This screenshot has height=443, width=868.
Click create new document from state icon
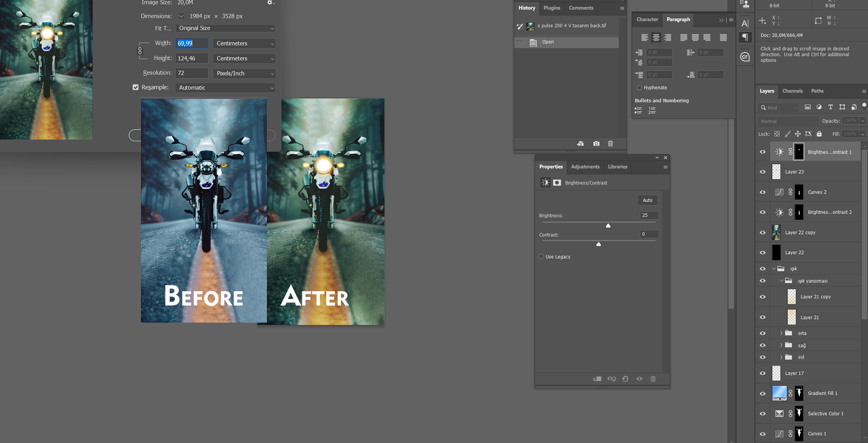click(x=580, y=143)
